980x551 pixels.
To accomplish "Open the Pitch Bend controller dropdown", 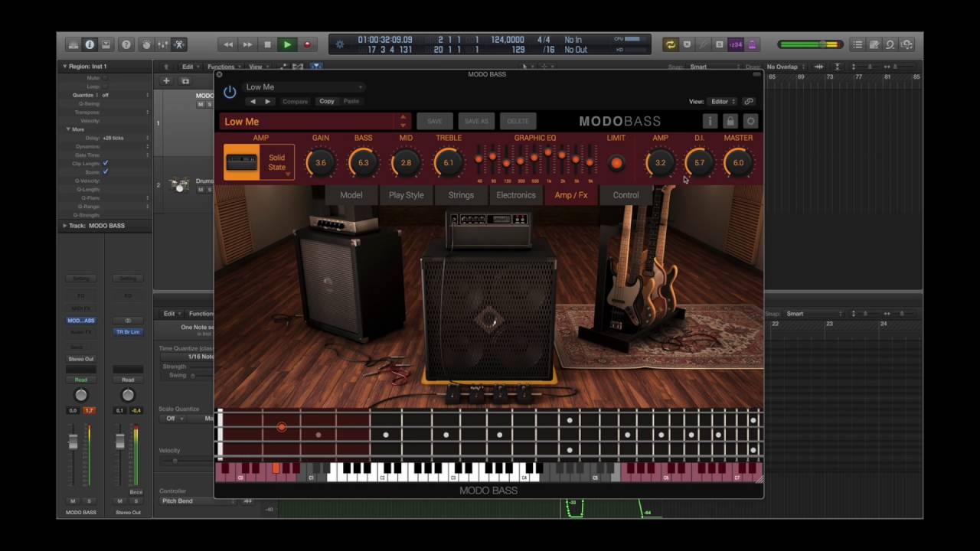I will click(199, 501).
